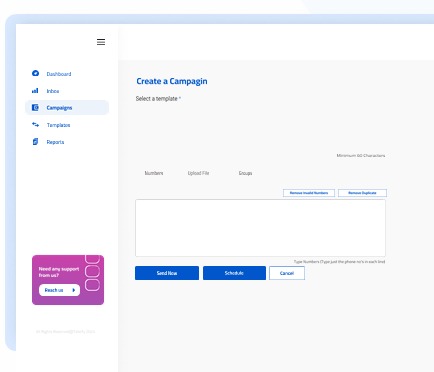This screenshot has width=434, height=372.
Task: Click the Create a Campagin heading
Action: 172,81
